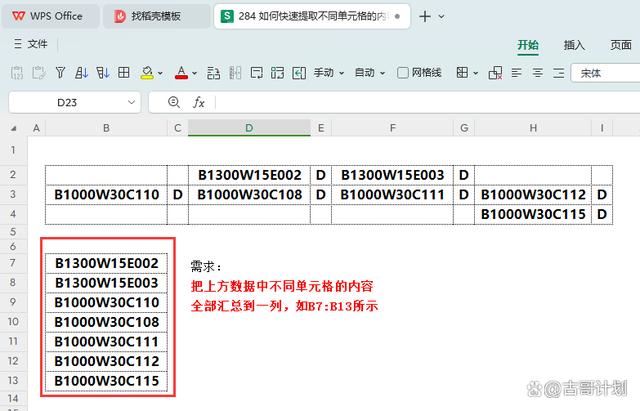Align text left
Image resolution: width=640 pixels, height=411 pixels.
[x=516, y=73]
